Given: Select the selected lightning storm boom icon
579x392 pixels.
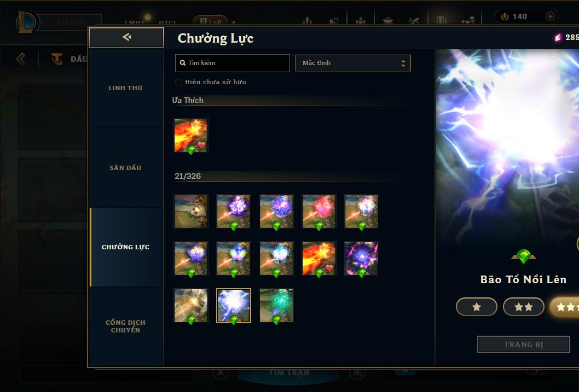Looking at the screenshot, I should 233,305.
